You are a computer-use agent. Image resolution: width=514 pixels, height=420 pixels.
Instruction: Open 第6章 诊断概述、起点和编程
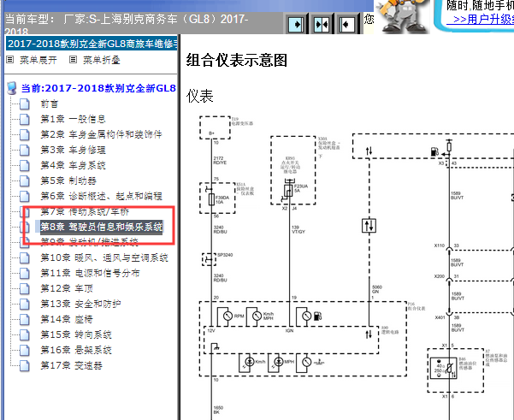101,196
